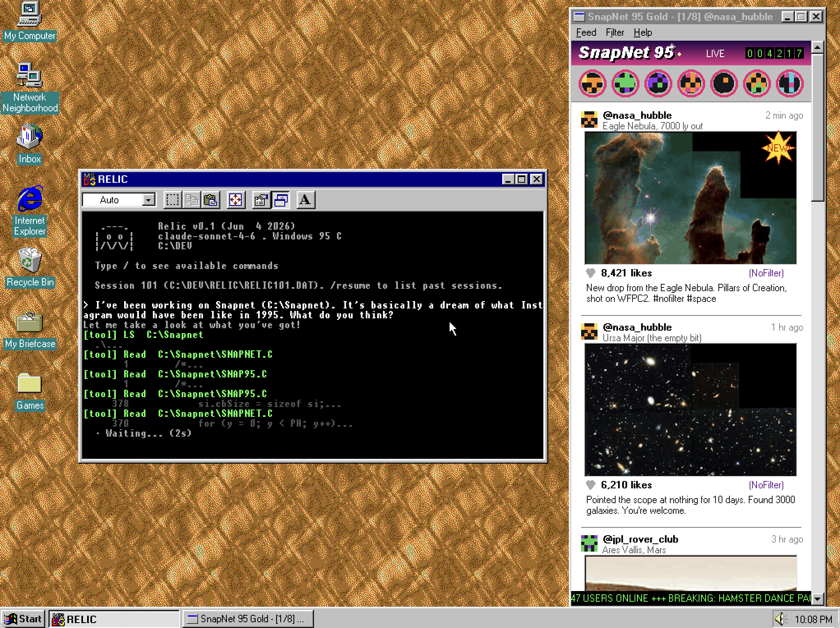The image size is (840, 628).
Task: Open the Help menu in SnapNet
Action: point(643,32)
